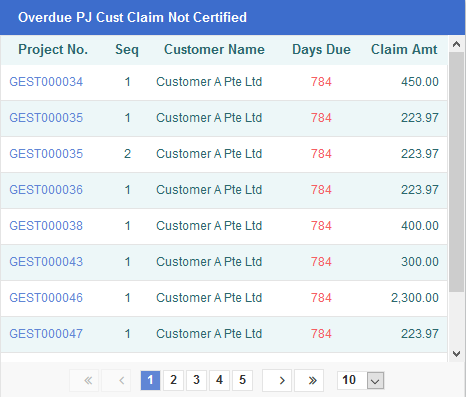Sort by Customer Name column header

tap(214, 50)
